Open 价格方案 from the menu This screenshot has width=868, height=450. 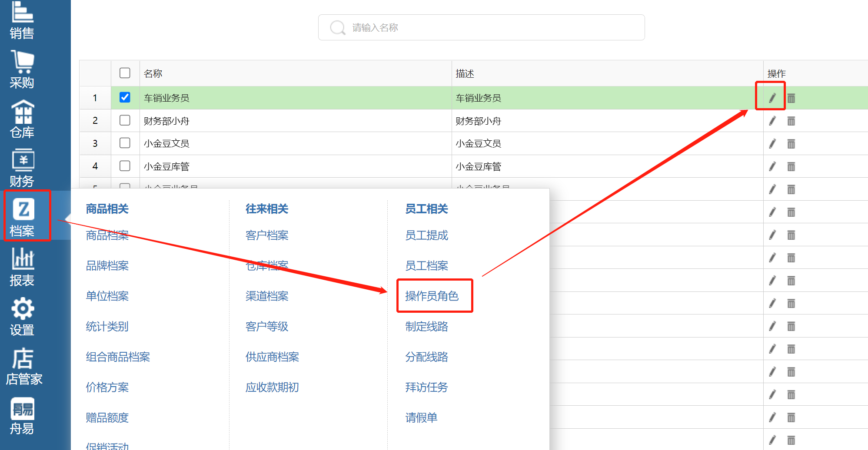(x=107, y=387)
